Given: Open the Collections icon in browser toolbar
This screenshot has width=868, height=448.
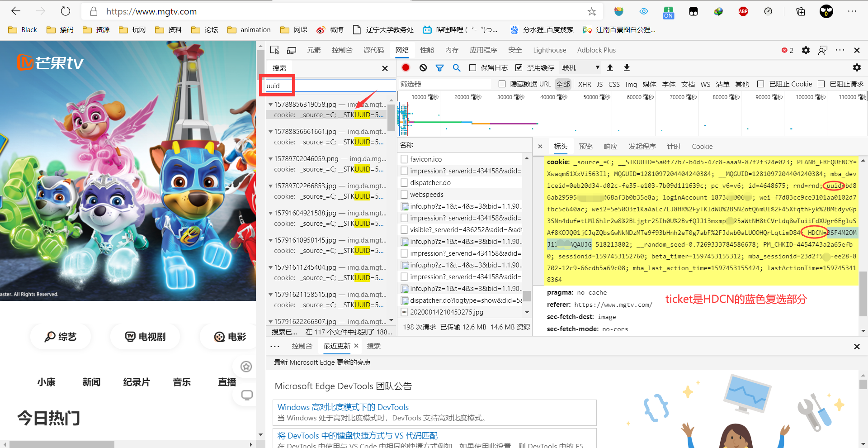Looking at the screenshot, I should tap(800, 12).
